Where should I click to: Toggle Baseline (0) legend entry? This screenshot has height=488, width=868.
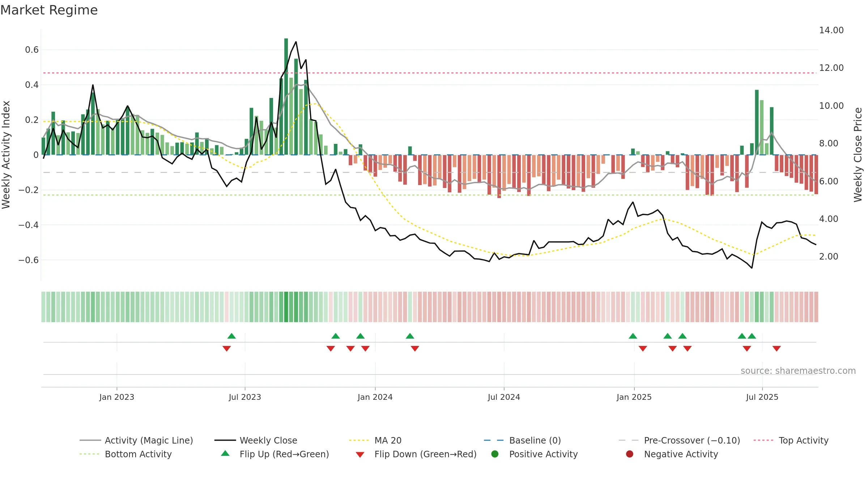click(x=522, y=440)
